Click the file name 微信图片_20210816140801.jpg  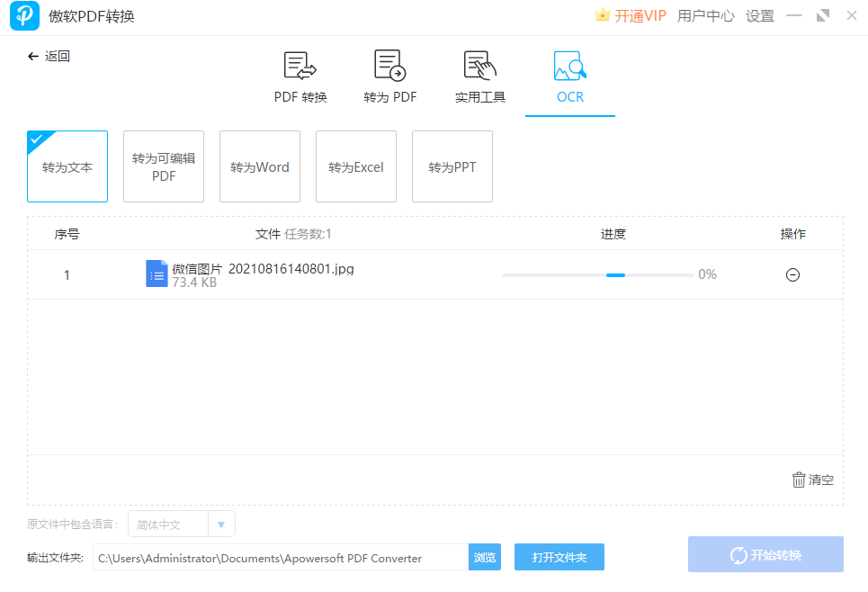click(x=263, y=269)
